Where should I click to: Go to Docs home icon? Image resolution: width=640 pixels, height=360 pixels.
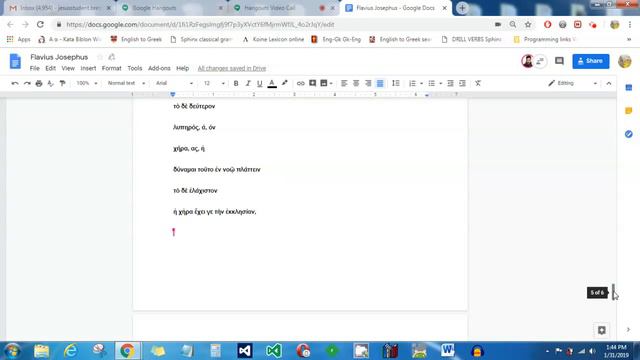[15, 61]
